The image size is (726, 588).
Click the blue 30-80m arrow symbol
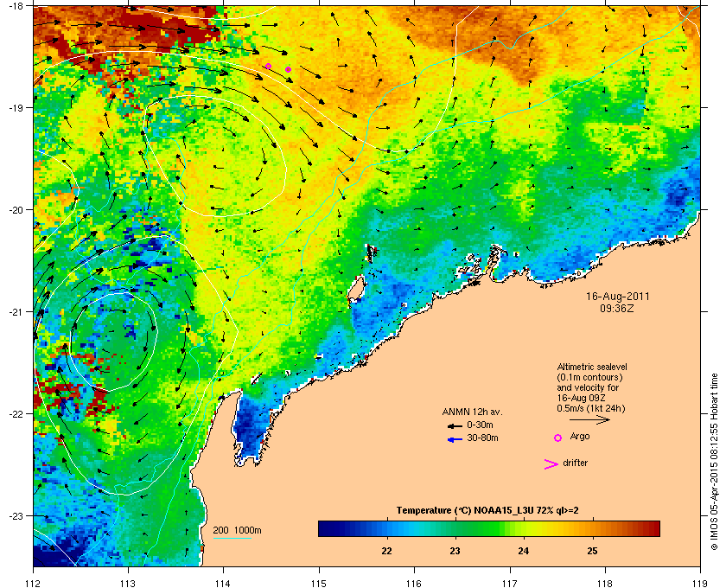pos(455,439)
